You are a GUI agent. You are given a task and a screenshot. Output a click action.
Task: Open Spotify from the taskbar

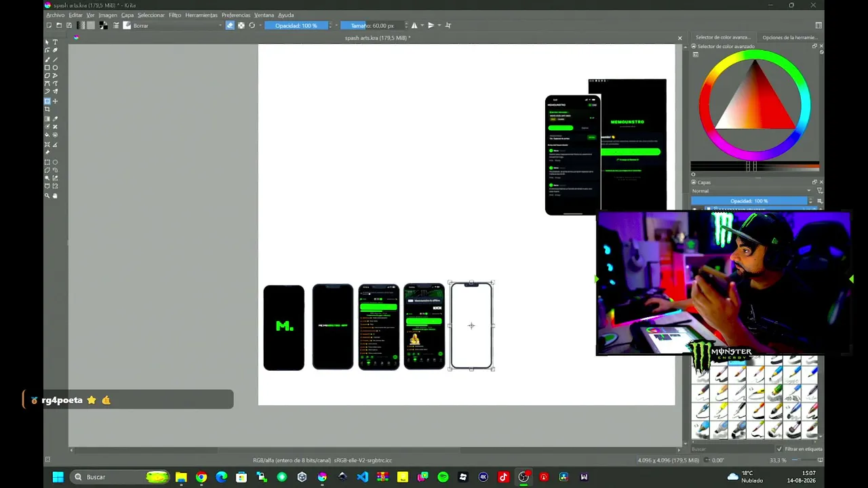click(x=443, y=477)
